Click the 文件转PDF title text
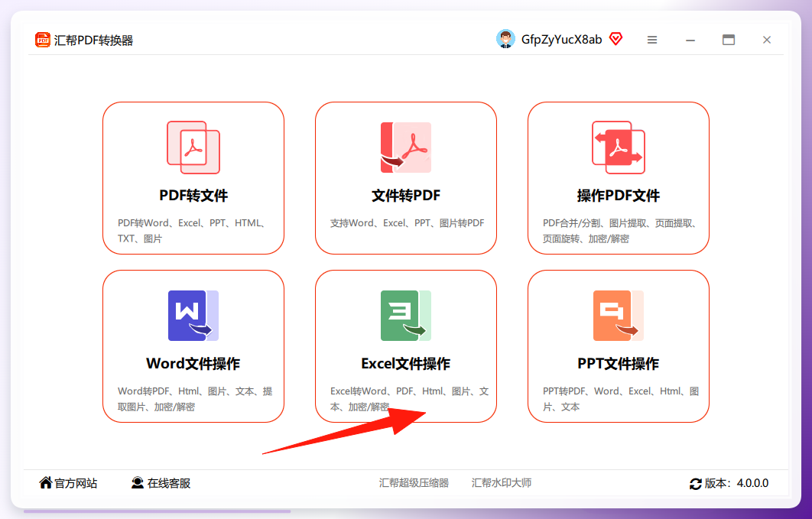The image size is (812, 519). click(x=406, y=196)
